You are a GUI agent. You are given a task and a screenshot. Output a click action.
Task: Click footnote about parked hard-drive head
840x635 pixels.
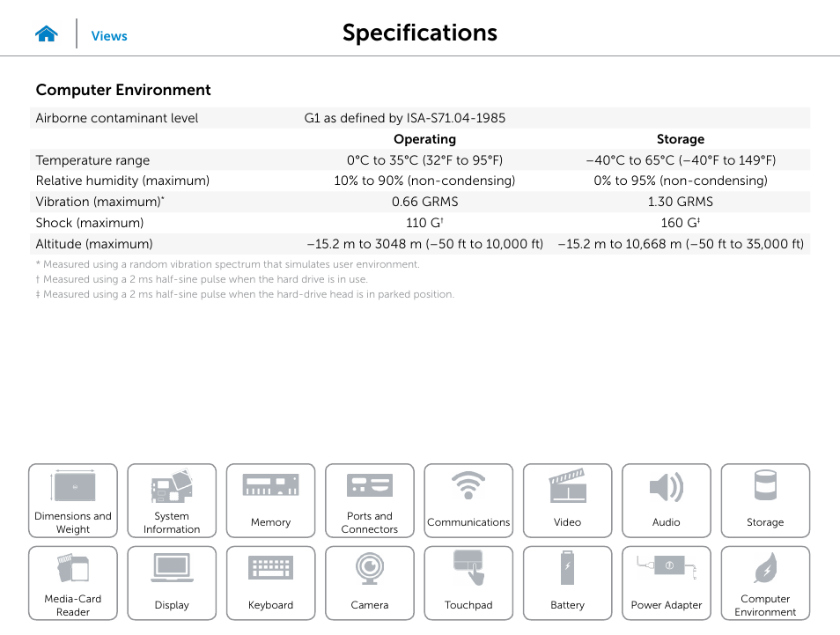point(245,294)
